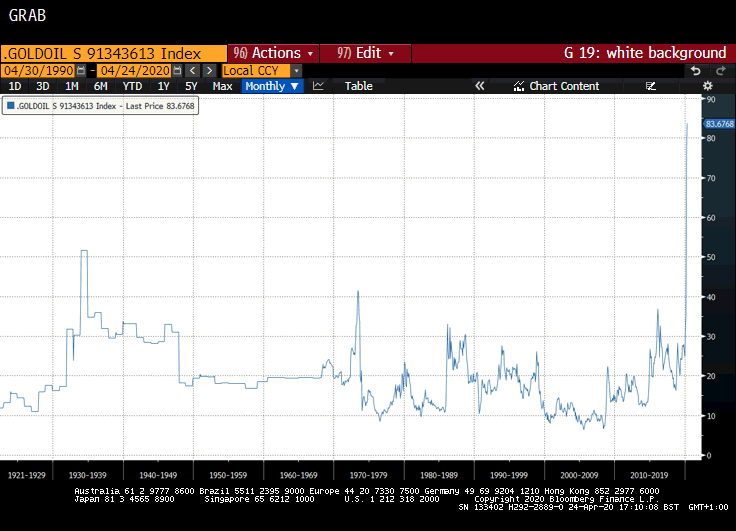Collapse panel with double left chevron
Viewport: 736px width, 531px height.
coord(479,87)
